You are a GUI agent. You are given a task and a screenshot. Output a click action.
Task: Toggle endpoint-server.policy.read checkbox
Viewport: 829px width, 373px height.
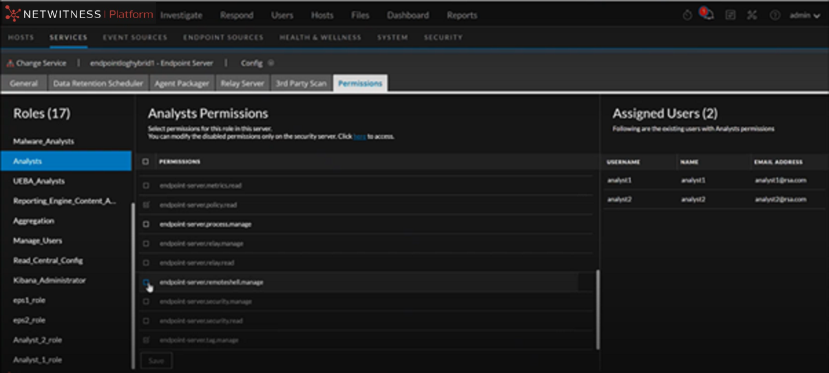[x=146, y=204]
